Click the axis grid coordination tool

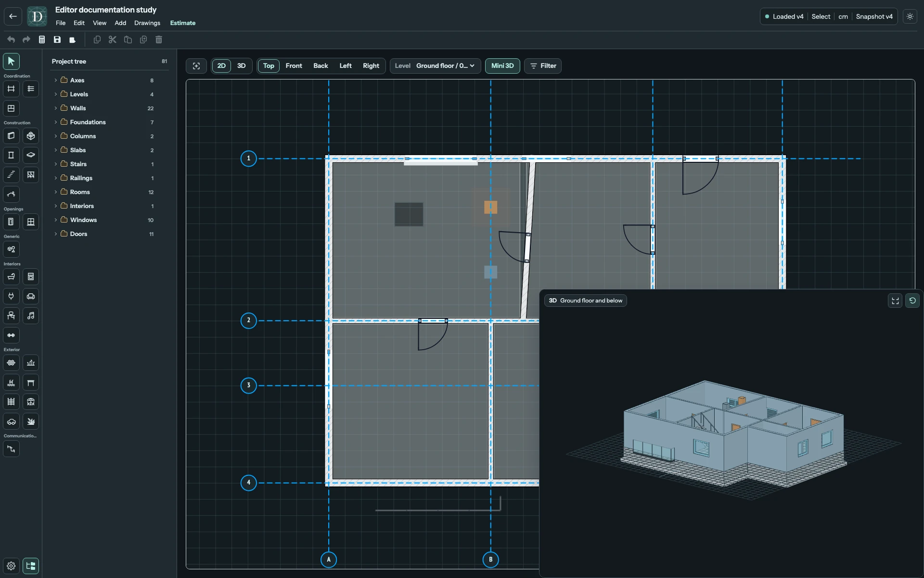(11, 89)
